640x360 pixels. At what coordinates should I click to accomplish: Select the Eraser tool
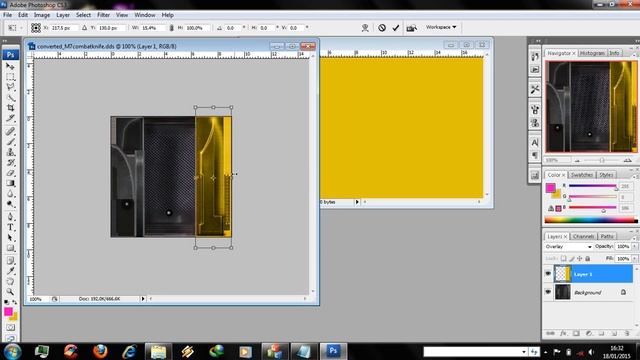click(11, 173)
